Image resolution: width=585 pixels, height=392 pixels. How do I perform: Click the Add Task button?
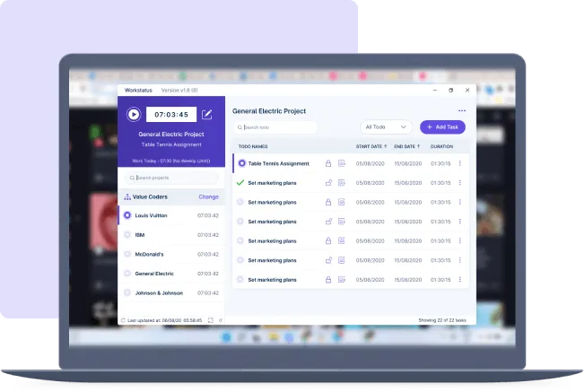tap(442, 127)
